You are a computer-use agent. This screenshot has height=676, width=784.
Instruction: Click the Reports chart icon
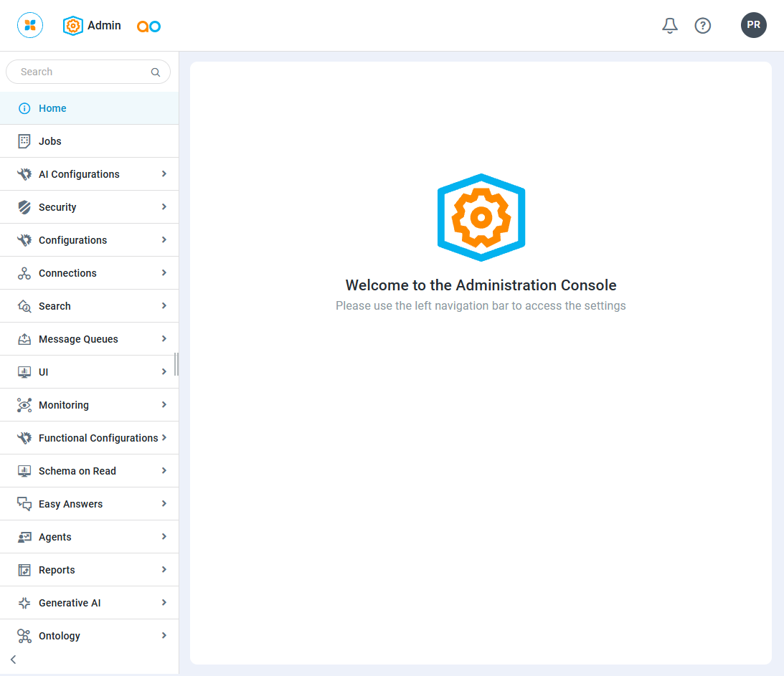pyautogui.click(x=24, y=570)
